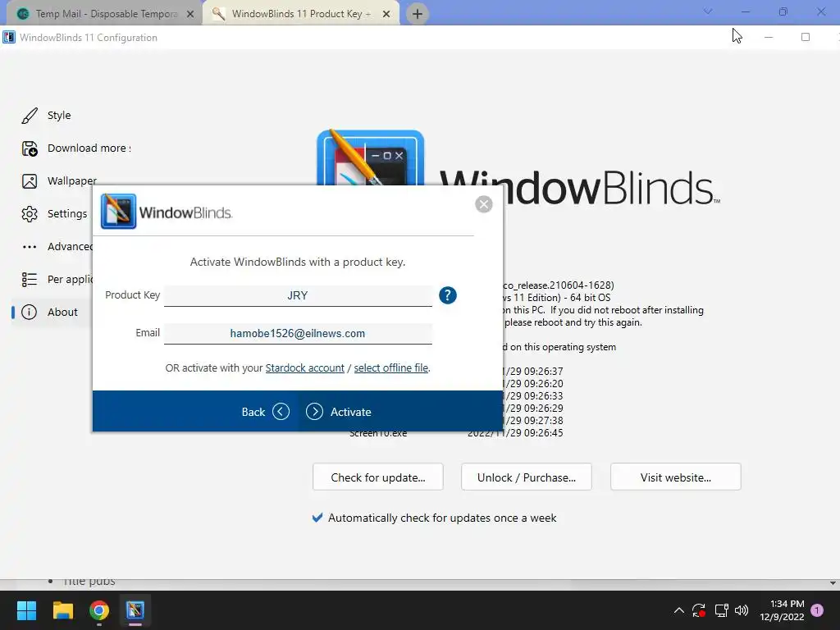This screenshot has width=840, height=630.
Task: Click the Advanced three-dots icon
Action: [30, 247]
